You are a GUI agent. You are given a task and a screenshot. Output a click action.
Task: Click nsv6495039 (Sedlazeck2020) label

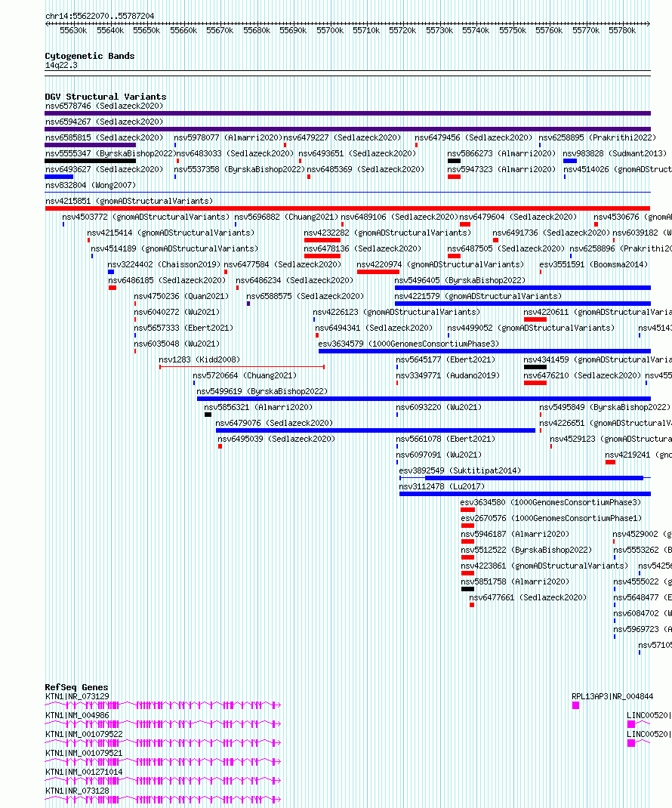coord(276,439)
